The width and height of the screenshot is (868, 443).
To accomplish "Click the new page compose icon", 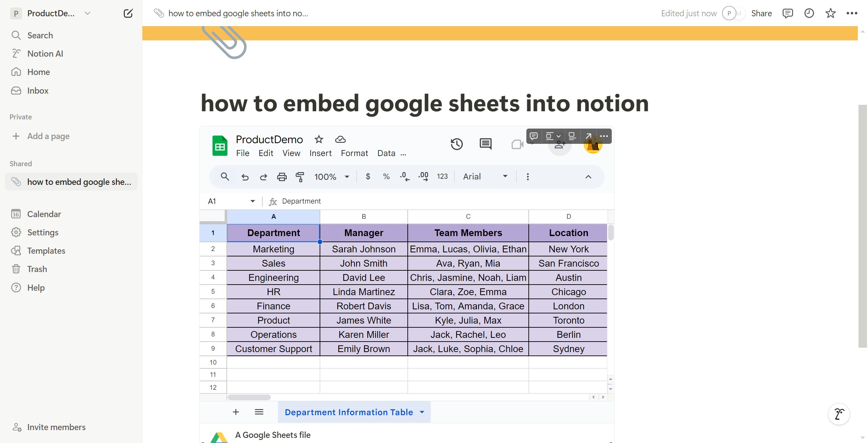I will pyautogui.click(x=128, y=13).
